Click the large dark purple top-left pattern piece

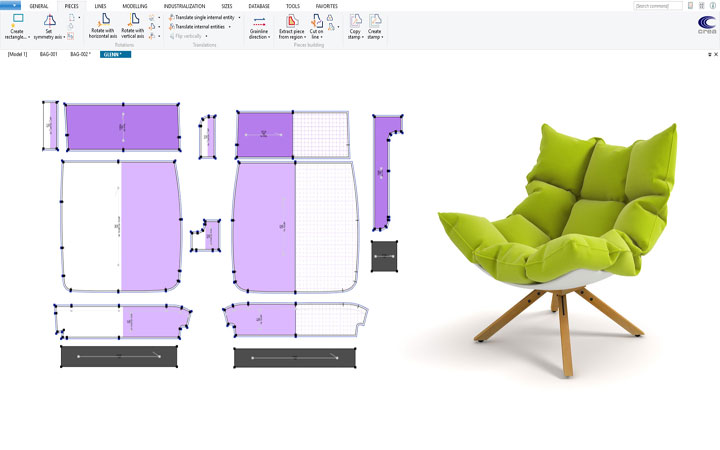(122, 127)
